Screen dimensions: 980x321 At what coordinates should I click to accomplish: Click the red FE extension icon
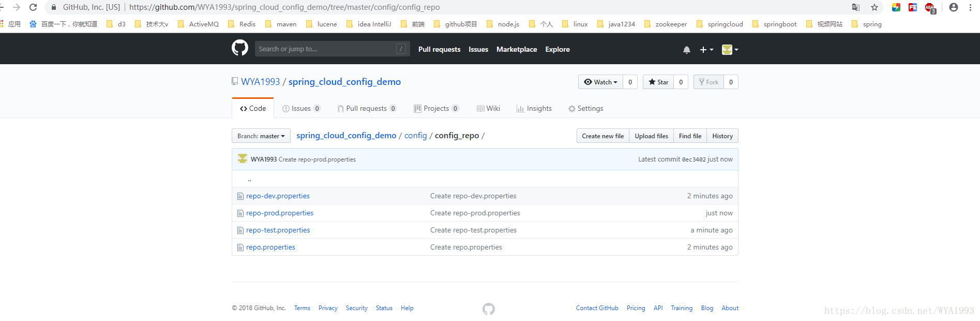click(x=913, y=7)
